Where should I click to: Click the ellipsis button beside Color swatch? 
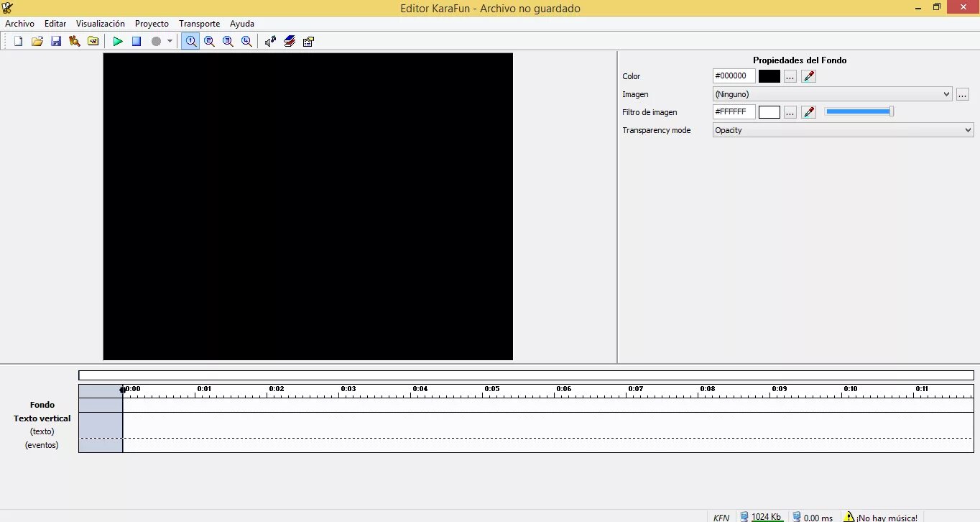click(790, 76)
